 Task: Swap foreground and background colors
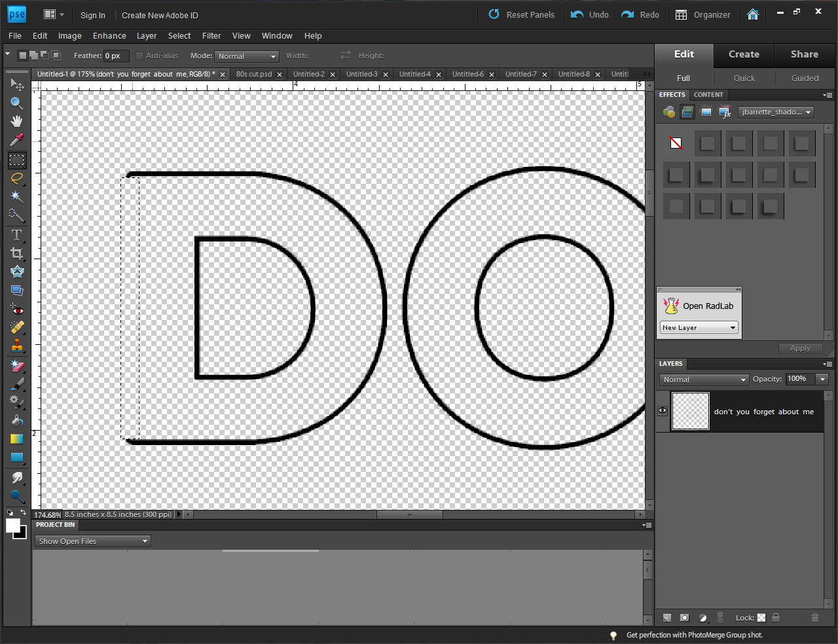[24, 512]
